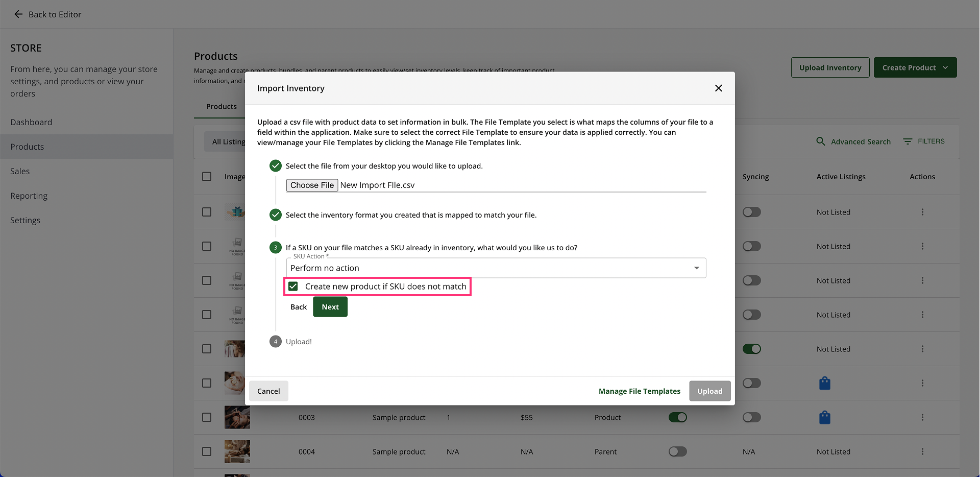The width and height of the screenshot is (980, 477).
Task: Click Not Listed in row 0004
Action: [x=834, y=452]
